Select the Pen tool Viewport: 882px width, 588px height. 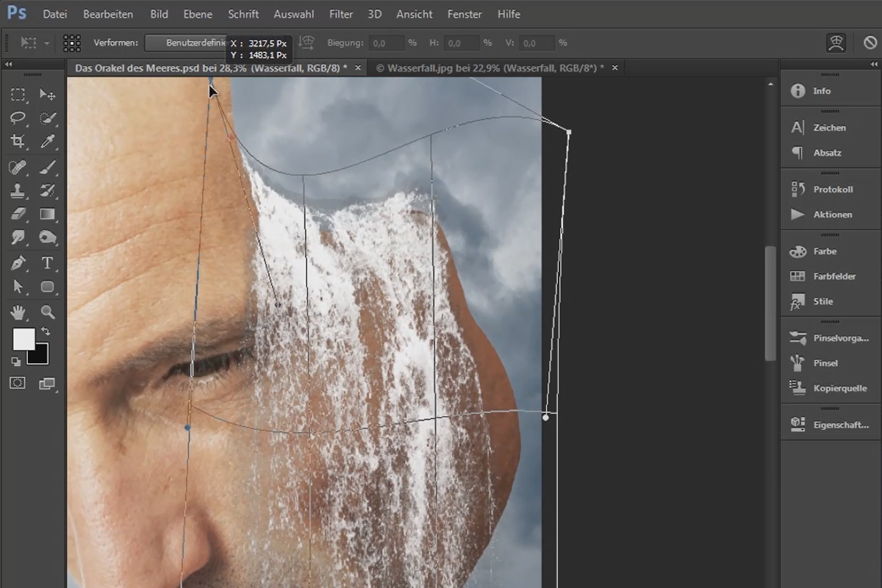18,262
